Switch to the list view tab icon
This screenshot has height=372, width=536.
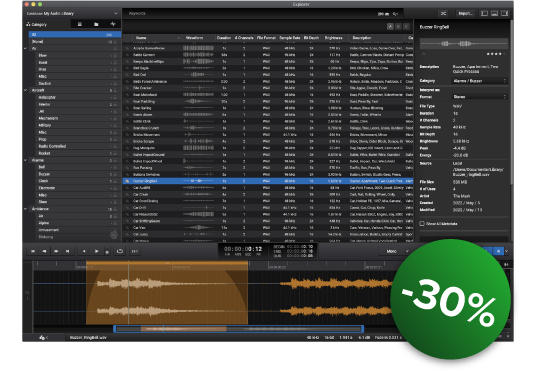click(x=80, y=24)
